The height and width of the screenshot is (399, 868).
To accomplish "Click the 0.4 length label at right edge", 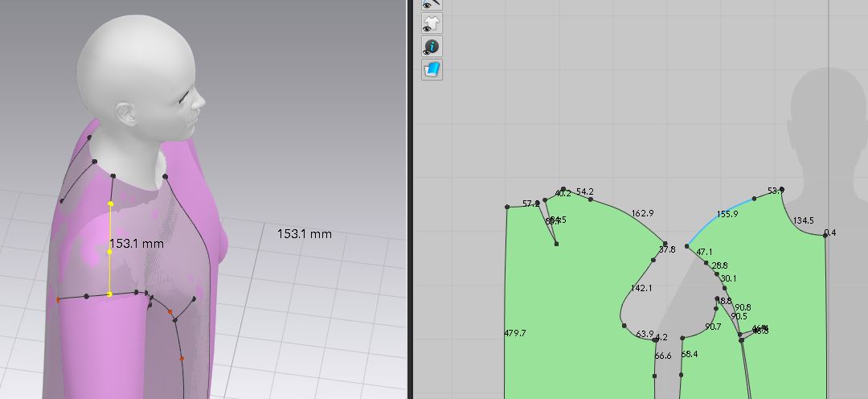I will [x=830, y=232].
